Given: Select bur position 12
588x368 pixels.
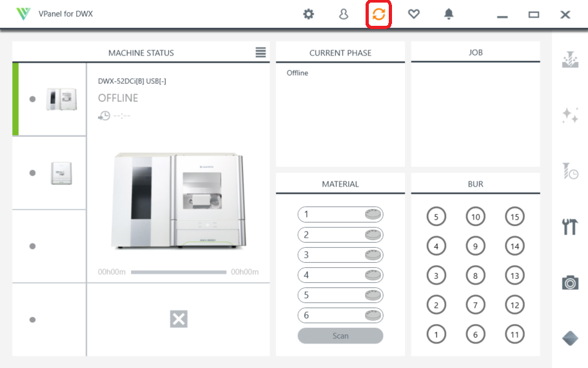Looking at the screenshot, I should [515, 305].
